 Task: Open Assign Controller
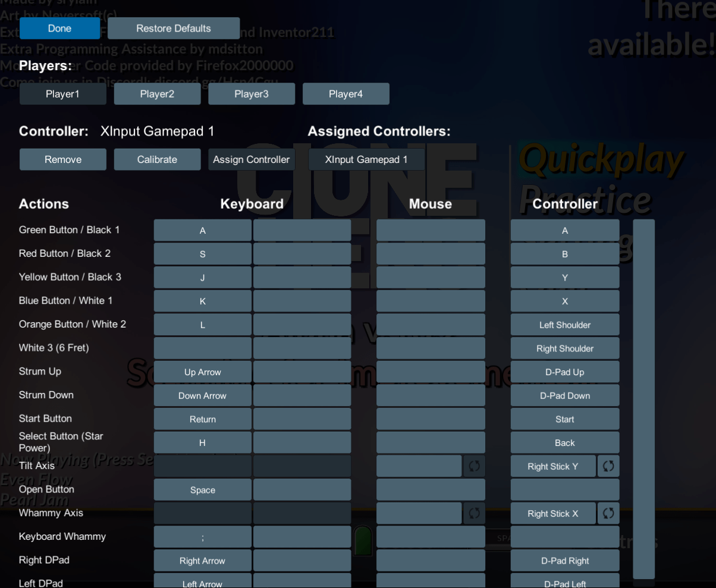pos(252,159)
